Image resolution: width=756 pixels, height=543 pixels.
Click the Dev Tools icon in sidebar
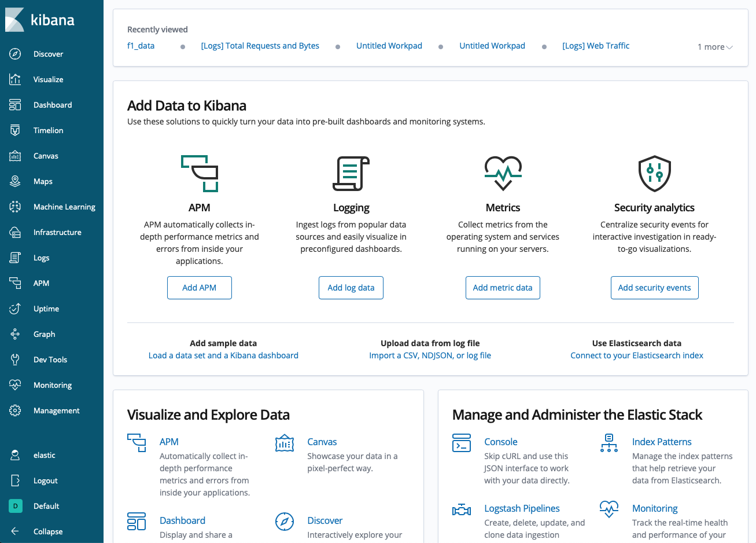pos(15,359)
